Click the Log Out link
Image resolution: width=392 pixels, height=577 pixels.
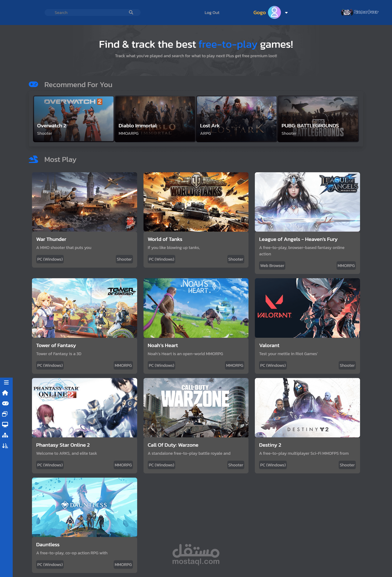point(212,13)
